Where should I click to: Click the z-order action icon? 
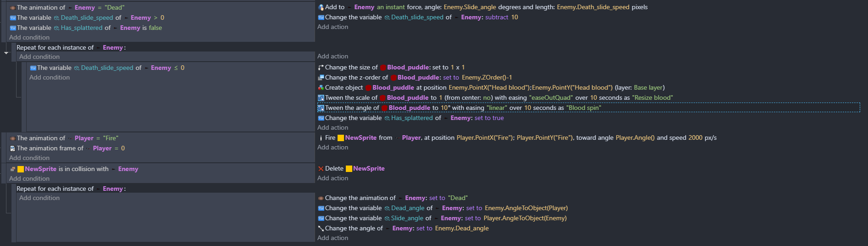point(321,78)
